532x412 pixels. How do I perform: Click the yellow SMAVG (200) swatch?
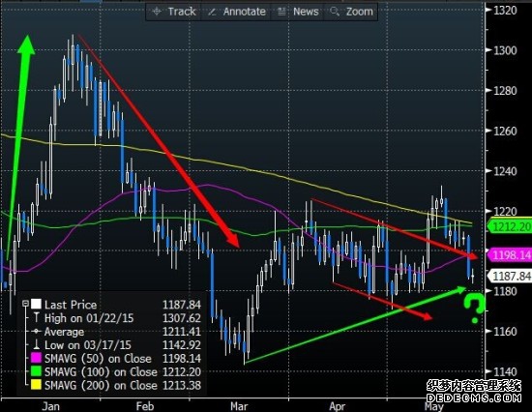(x=36, y=385)
